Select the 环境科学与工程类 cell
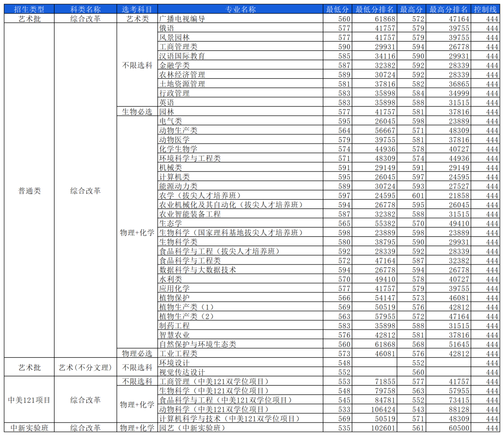 (x=240, y=158)
